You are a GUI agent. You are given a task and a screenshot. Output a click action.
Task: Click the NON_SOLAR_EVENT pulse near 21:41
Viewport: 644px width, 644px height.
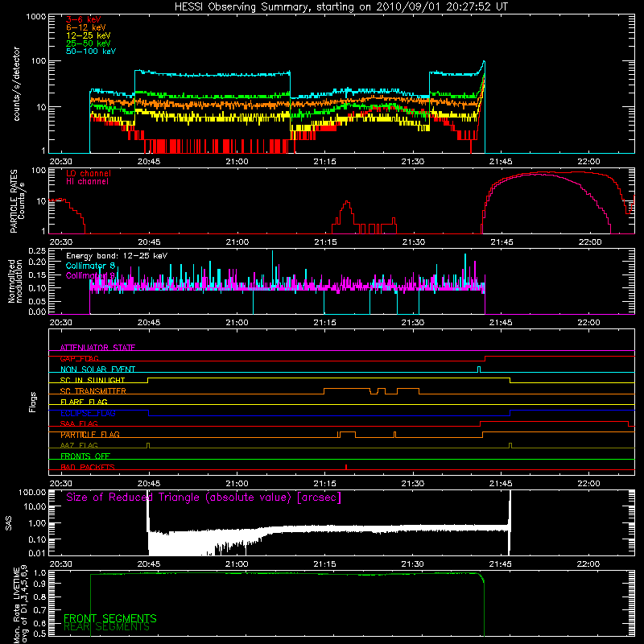point(479,369)
